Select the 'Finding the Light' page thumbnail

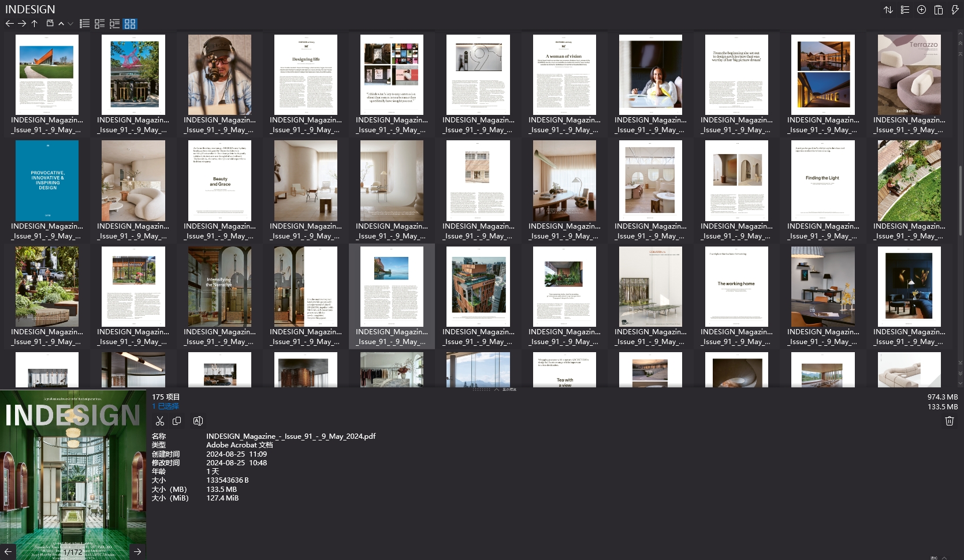pyautogui.click(x=823, y=181)
